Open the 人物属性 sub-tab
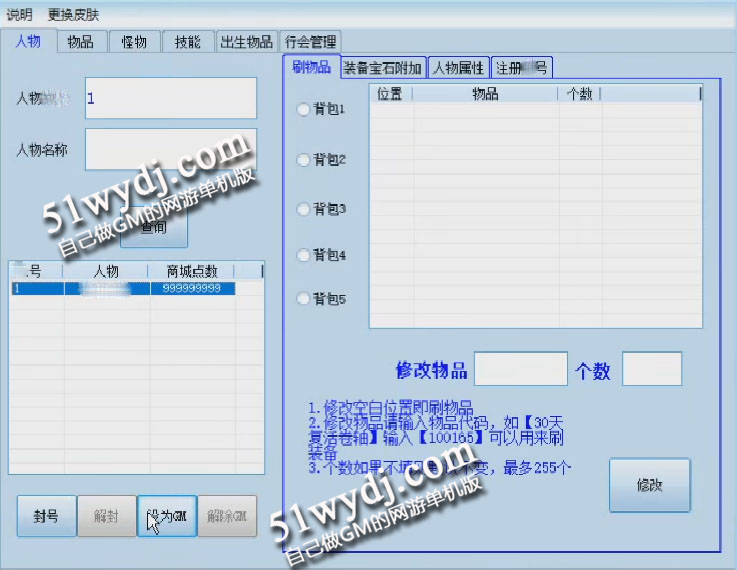Image resolution: width=737 pixels, height=570 pixels. [458, 68]
